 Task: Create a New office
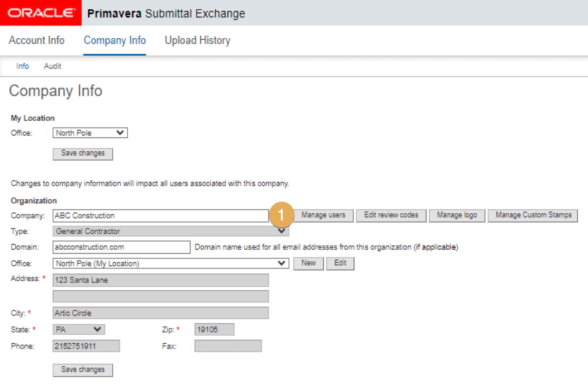308,263
